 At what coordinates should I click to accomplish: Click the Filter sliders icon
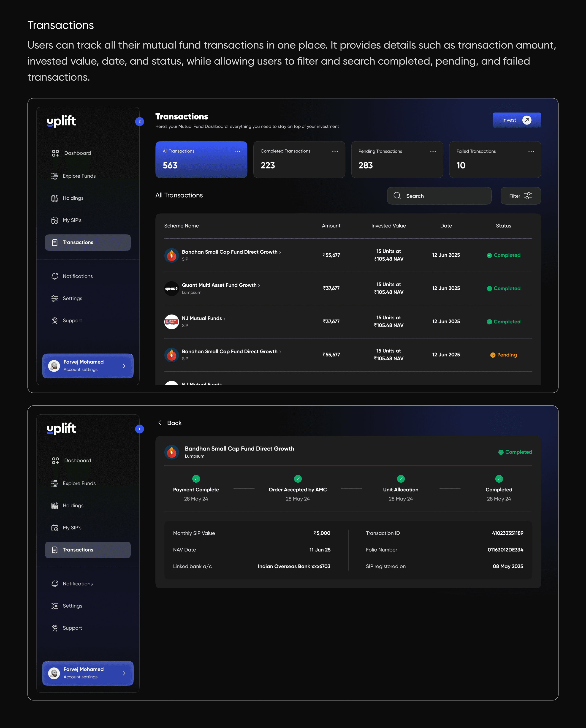[528, 196]
